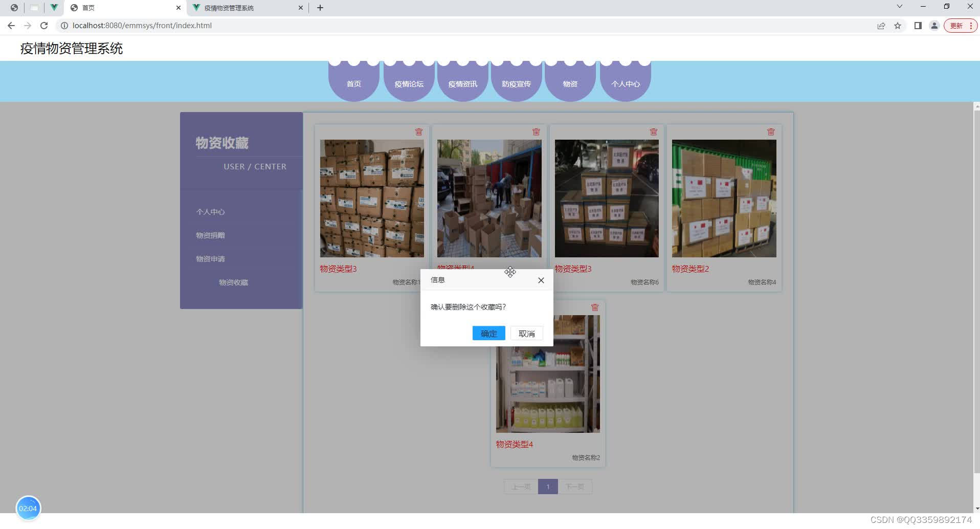Open the 物资名称6 stacked boxes thumbnail
Image resolution: width=980 pixels, height=529 pixels.
tap(607, 199)
